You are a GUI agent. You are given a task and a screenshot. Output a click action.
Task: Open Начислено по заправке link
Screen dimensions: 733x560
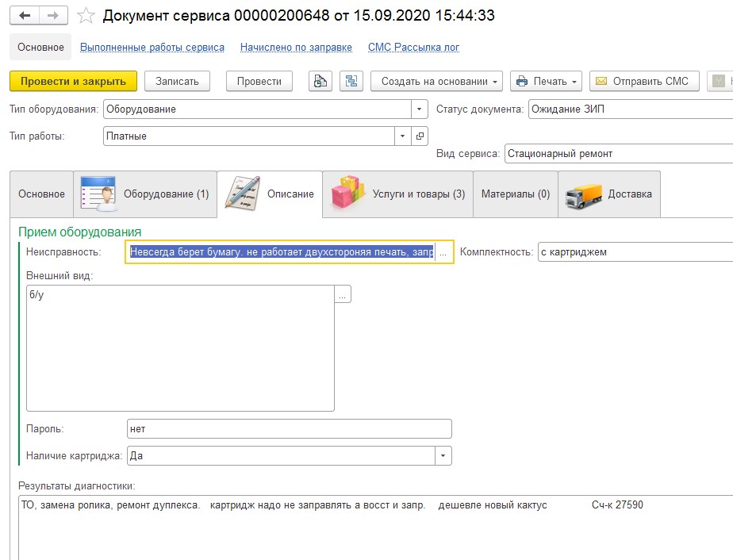click(296, 48)
